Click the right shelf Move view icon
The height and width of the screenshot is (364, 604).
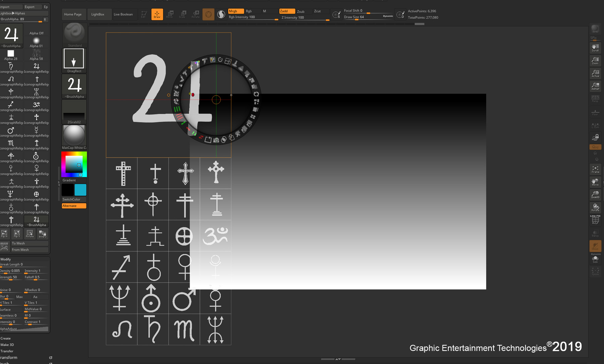[595, 182]
